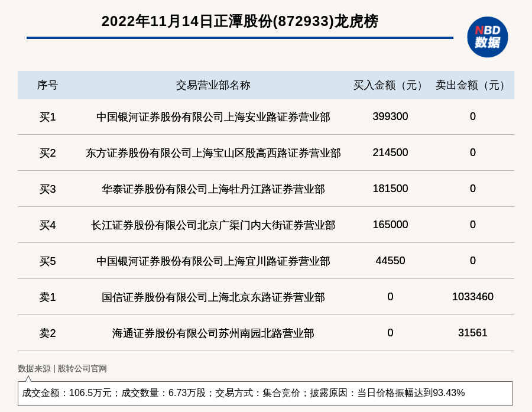The image size is (532, 412).
Task: Select the 买5 row label
Action: coord(47,261)
